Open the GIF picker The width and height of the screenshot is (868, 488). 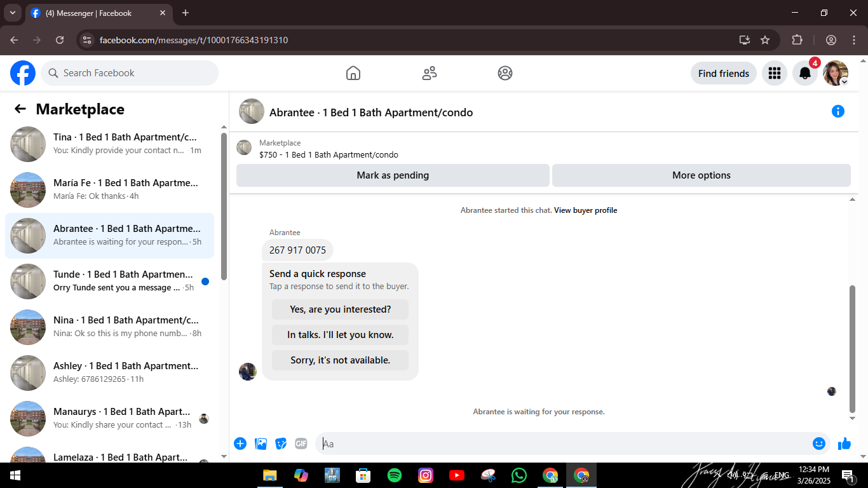[301, 444]
